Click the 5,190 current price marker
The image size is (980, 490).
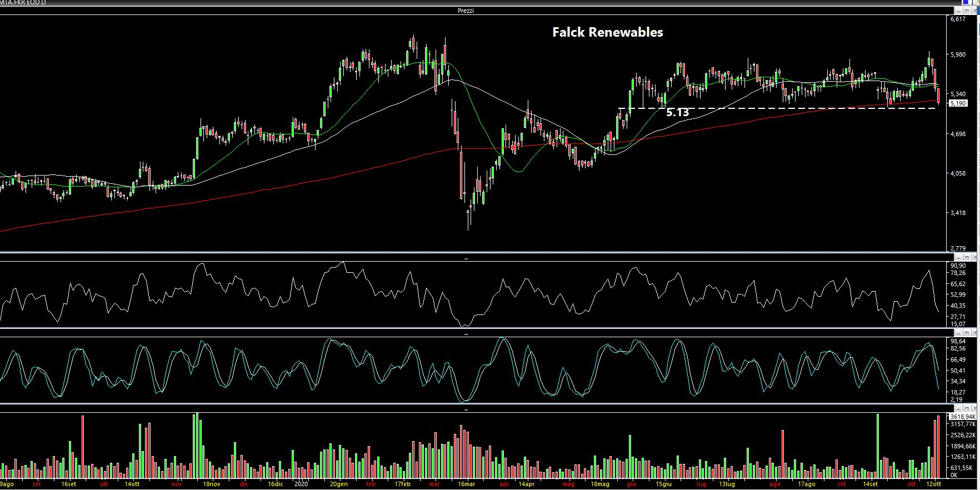[x=958, y=103]
